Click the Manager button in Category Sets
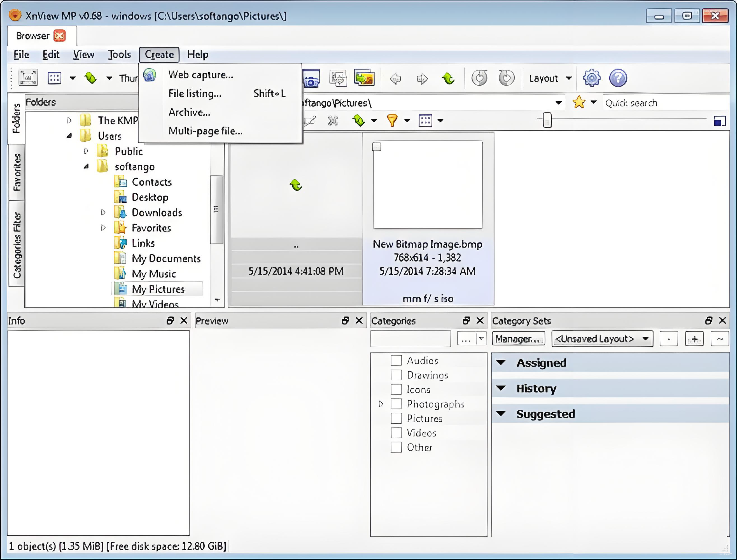The height and width of the screenshot is (560, 737). [518, 339]
